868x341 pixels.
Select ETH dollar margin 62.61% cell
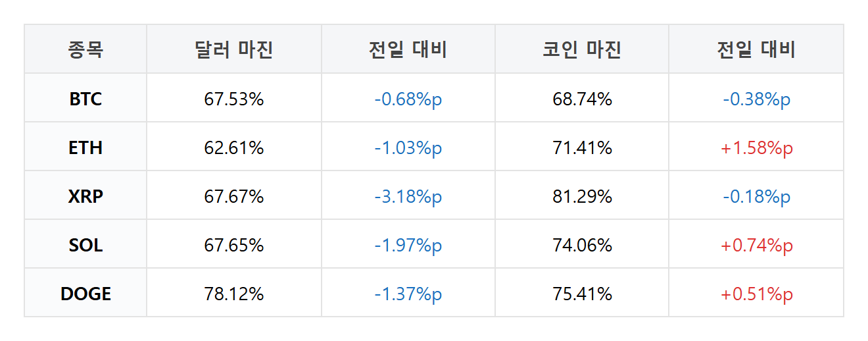234,147
